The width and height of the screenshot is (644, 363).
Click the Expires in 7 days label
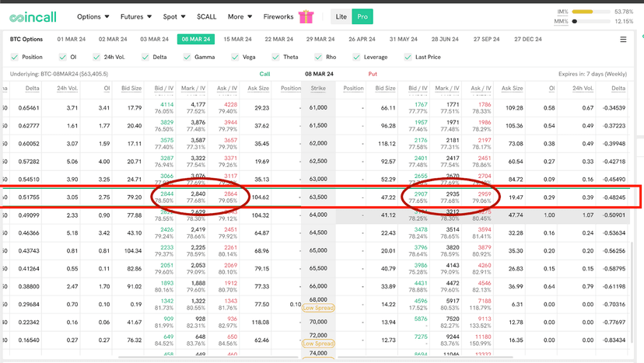pos(593,75)
